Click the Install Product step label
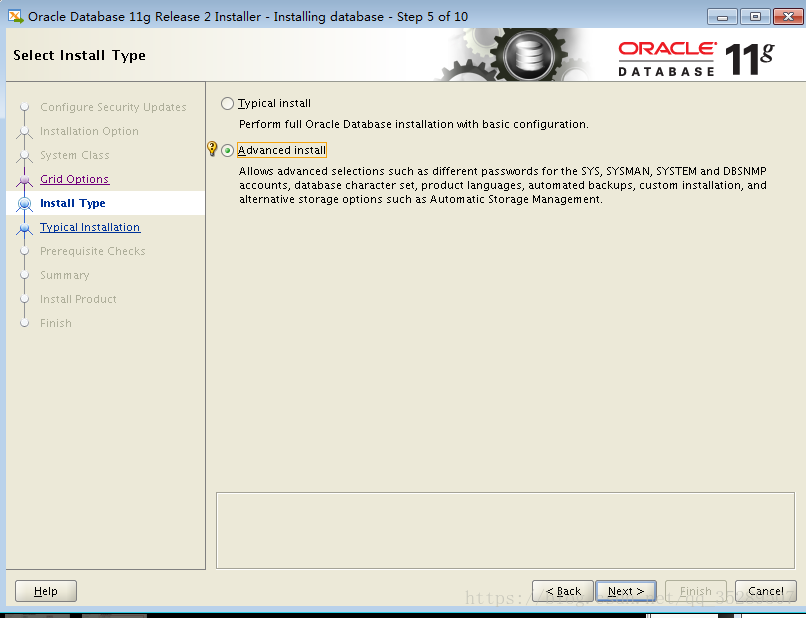This screenshot has height=618, width=806. coord(78,299)
